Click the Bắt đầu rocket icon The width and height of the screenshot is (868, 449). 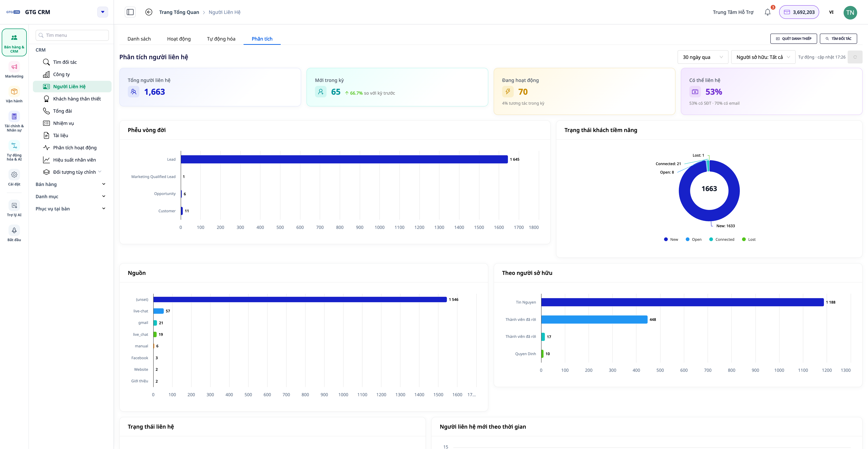[x=14, y=230]
